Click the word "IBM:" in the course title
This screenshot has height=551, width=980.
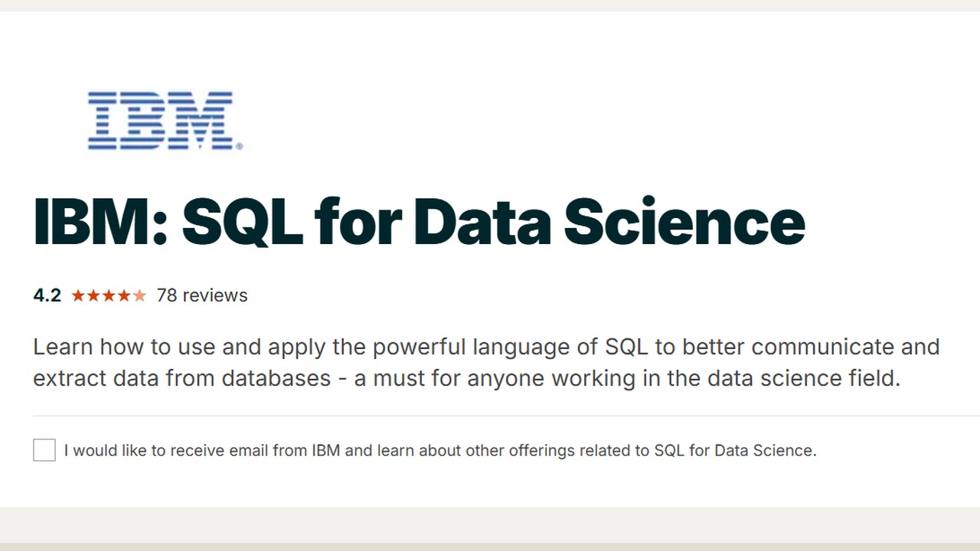pos(100,222)
